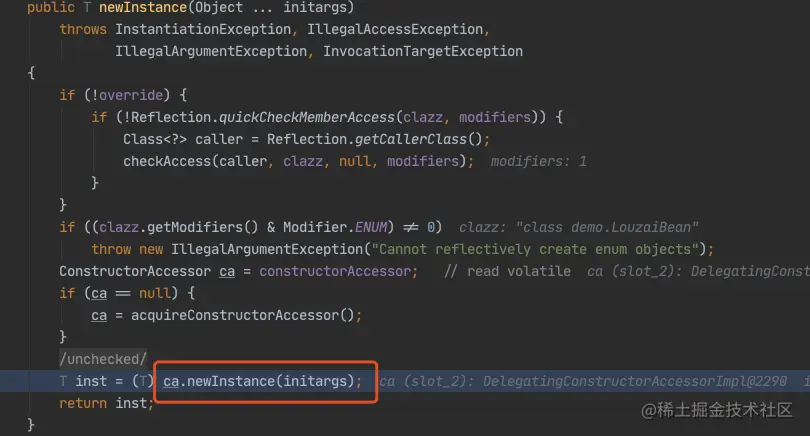Click the '// read volatile' comment
The width and height of the screenshot is (810, 436).
507,271
